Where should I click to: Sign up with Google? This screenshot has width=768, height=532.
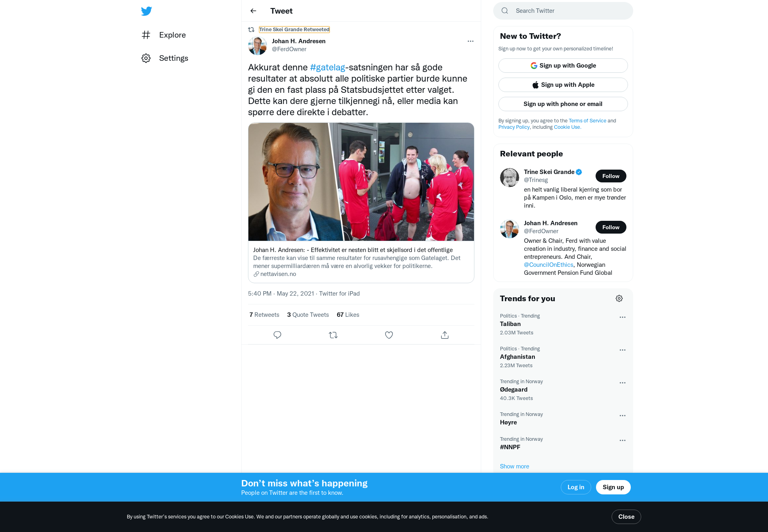point(563,66)
